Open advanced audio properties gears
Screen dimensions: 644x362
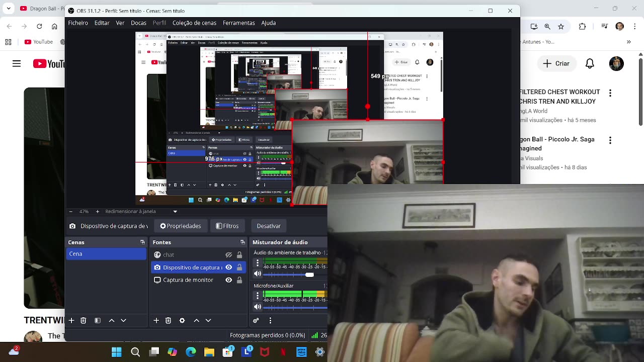[256, 320]
